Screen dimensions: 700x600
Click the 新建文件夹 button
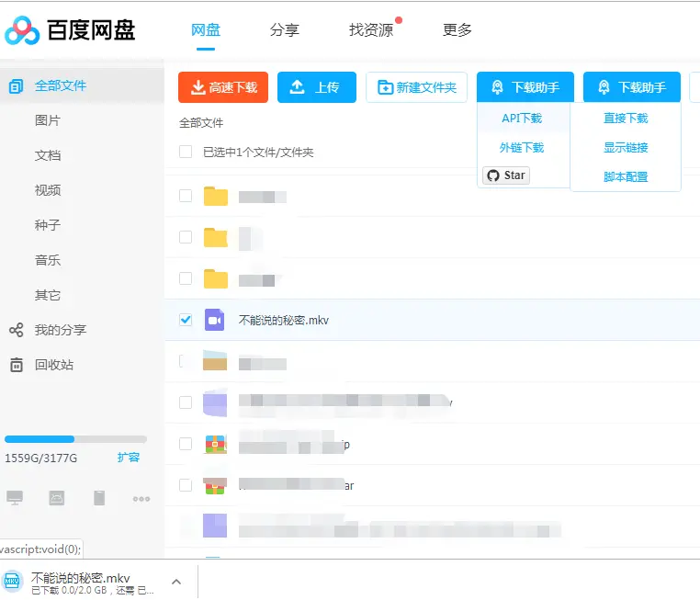(x=416, y=87)
